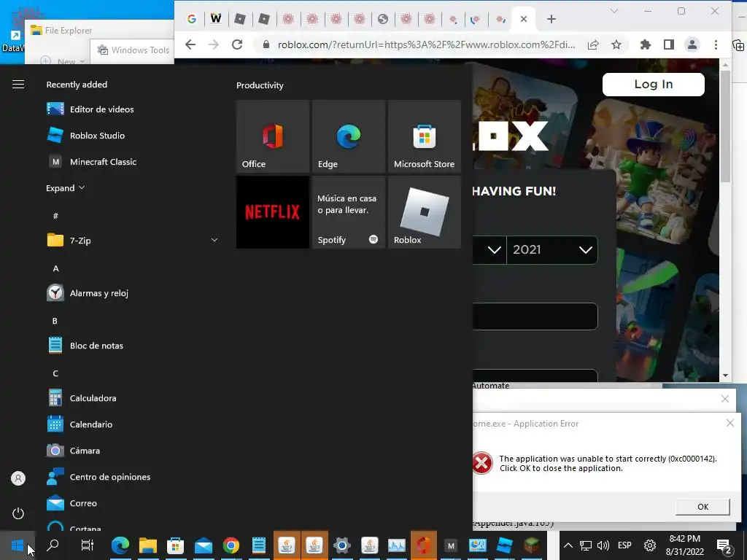The image size is (747, 560).
Task: Open the Calendario app
Action: (132, 424)
